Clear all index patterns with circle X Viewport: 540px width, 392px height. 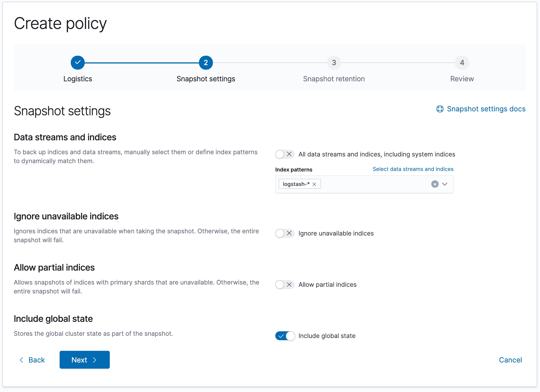(x=435, y=184)
